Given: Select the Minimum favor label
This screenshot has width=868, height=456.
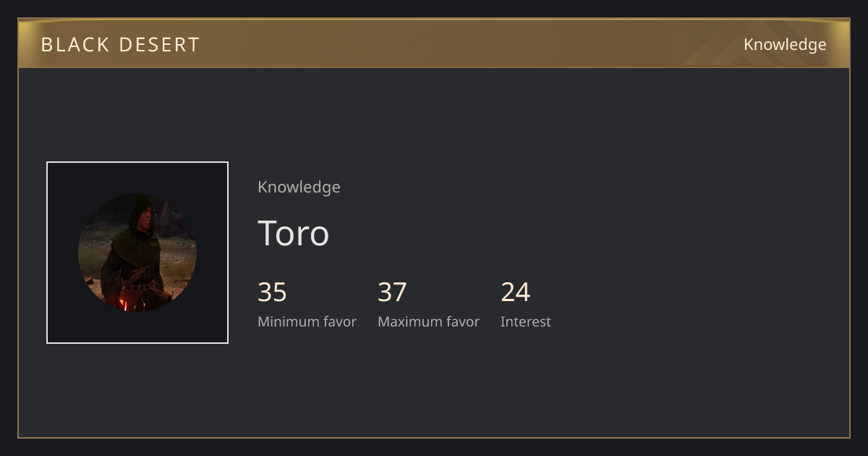Looking at the screenshot, I should click(x=307, y=322).
